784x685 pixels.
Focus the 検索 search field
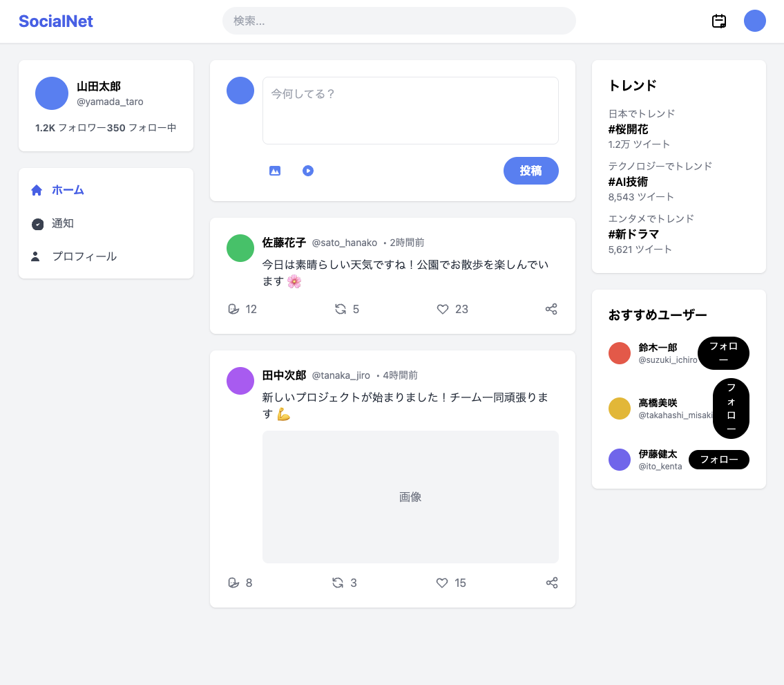pyautogui.click(x=399, y=21)
